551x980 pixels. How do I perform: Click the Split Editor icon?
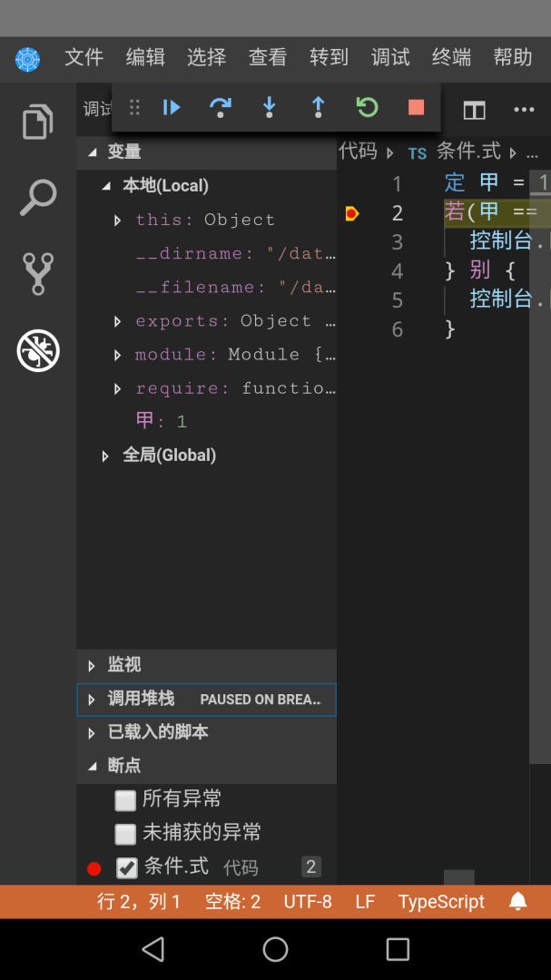(x=474, y=110)
